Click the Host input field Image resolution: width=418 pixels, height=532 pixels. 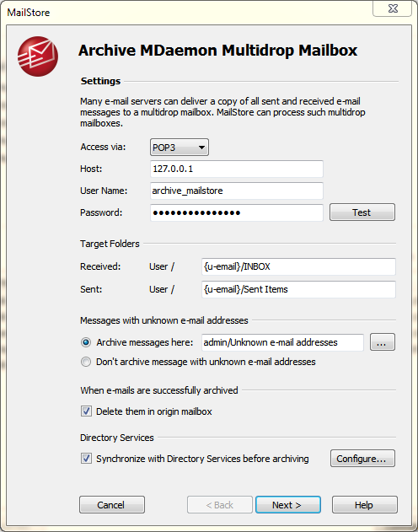[x=237, y=169]
